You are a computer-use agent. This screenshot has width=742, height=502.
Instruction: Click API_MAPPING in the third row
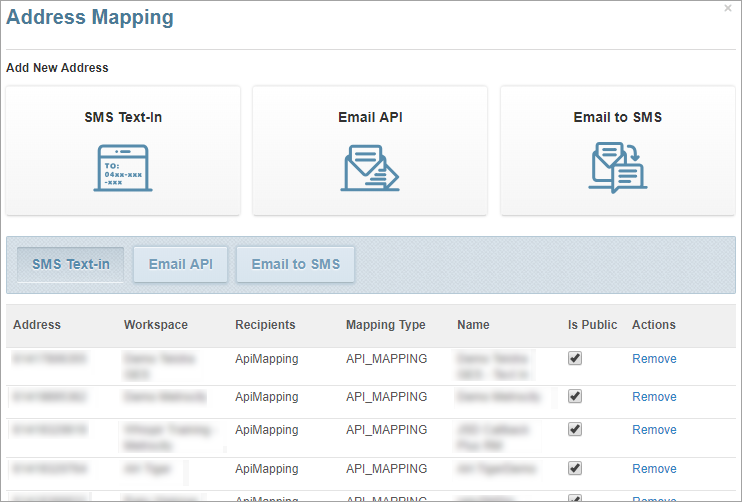(386, 430)
